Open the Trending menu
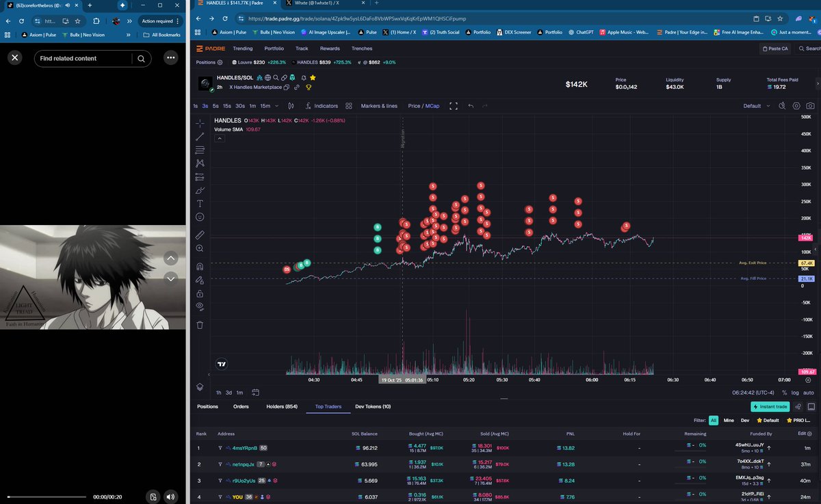The image size is (821, 504). click(x=243, y=49)
